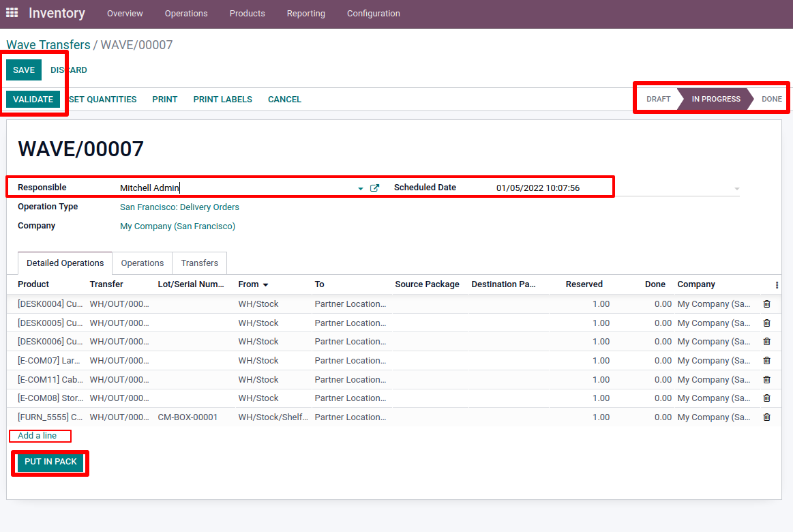Click the Print button
This screenshot has height=532, width=793.
165,99
